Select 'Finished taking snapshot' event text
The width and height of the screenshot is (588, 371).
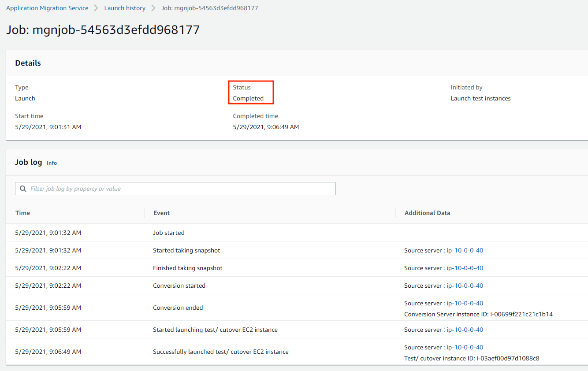188,268
